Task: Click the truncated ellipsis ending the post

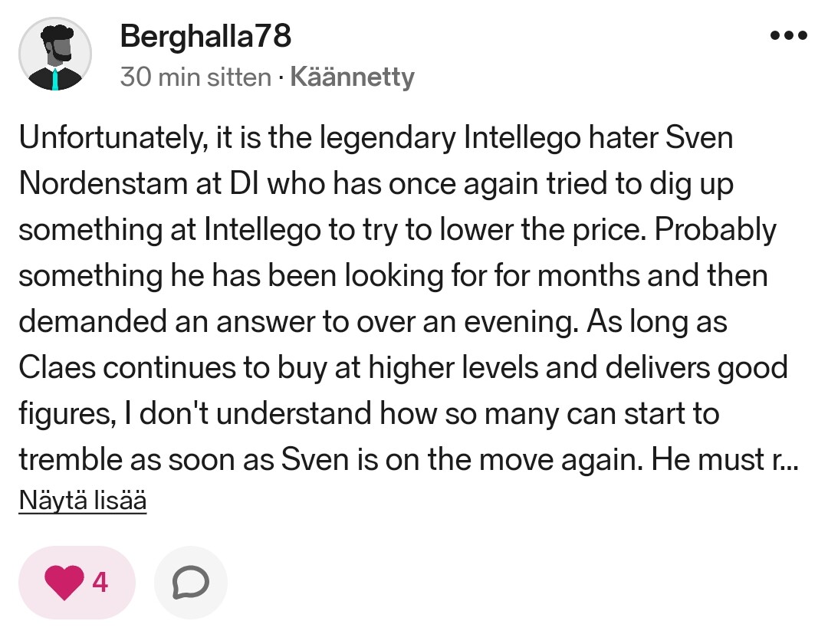Action: [x=791, y=460]
